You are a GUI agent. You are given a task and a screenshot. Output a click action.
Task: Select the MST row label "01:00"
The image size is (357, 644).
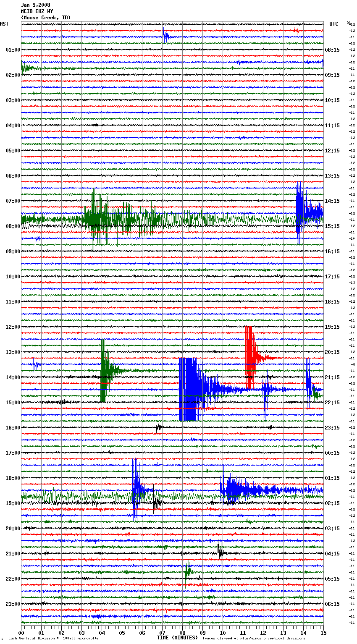click(x=13, y=50)
